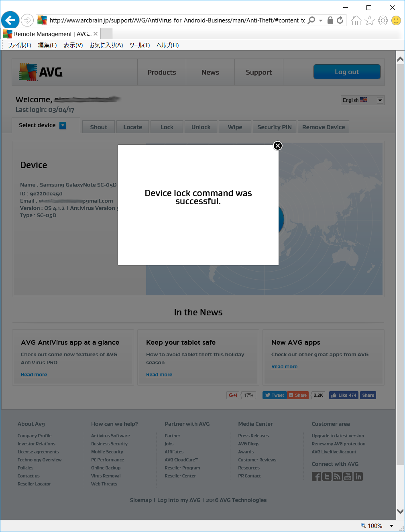This screenshot has width=405, height=532.
Task: Open Favorites with the star icon
Action: (x=370, y=20)
